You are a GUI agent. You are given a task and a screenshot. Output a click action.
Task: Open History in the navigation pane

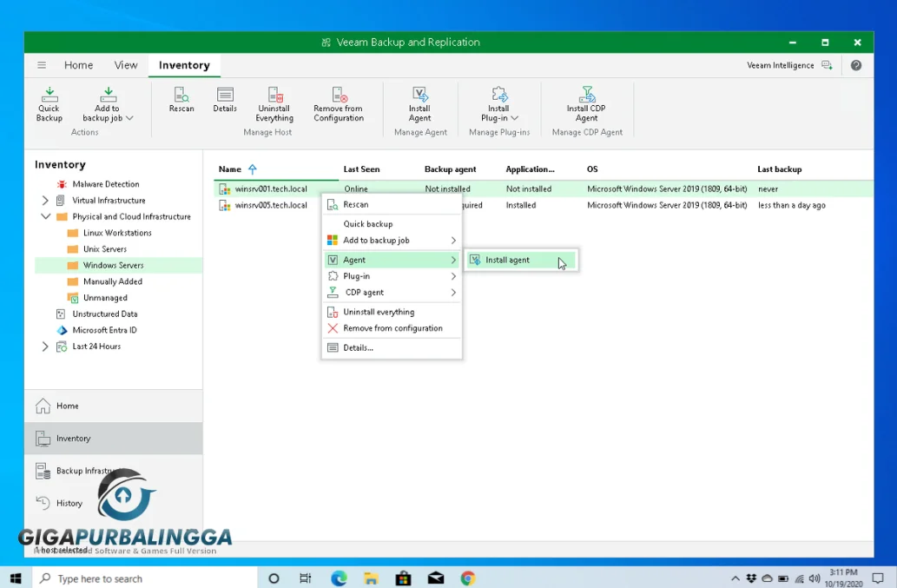point(113,504)
